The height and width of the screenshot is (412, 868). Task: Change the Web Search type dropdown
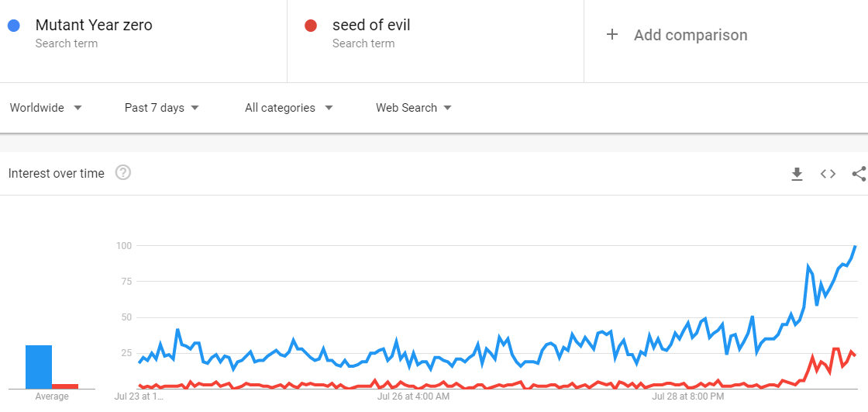click(414, 108)
